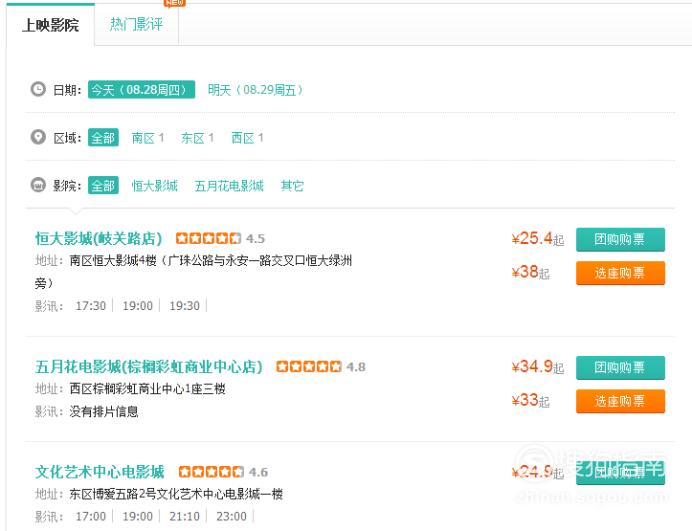Screen dimensions: 692x531
Task: Select the 17:00 showtime at 文化艺术中心电影城
Action: coord(91,516)
